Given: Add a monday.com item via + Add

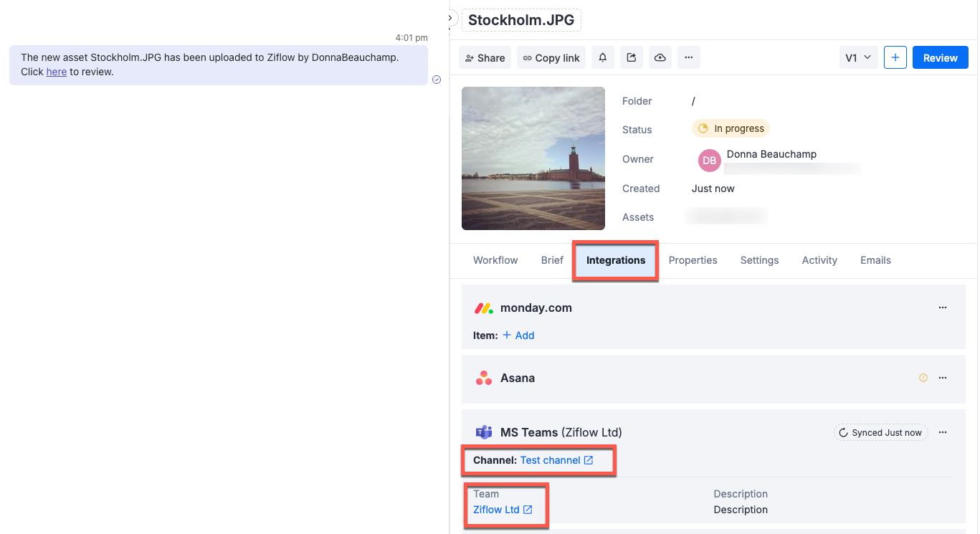Looking at the screenshot, I should coord(518,335).
